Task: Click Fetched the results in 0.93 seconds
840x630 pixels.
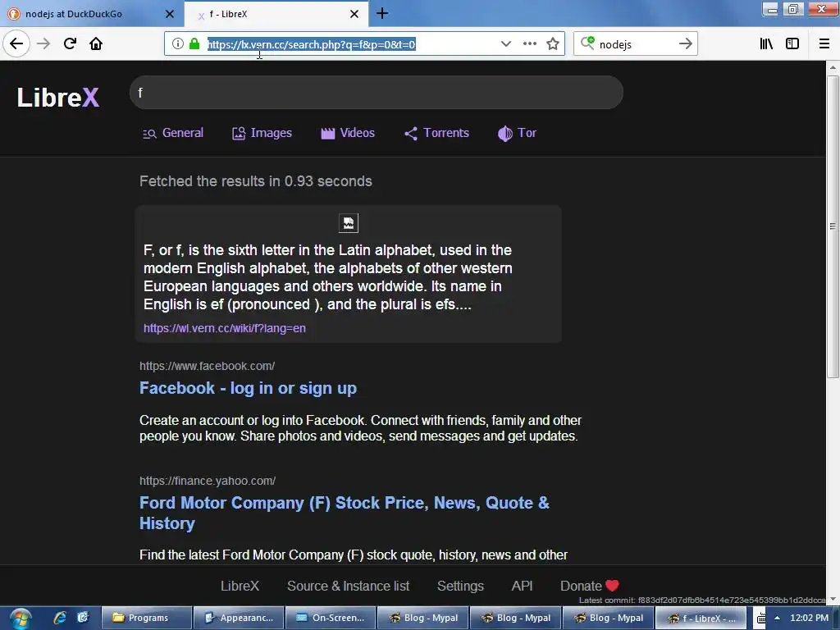Action: 256,181
